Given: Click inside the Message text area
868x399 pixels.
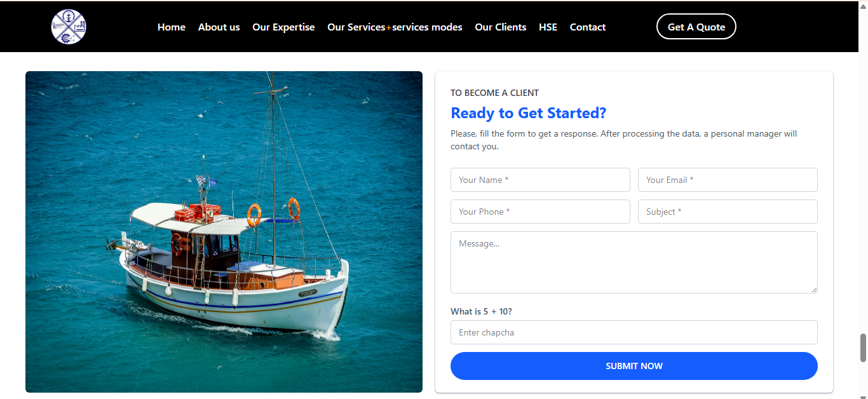Looking at the screenshot, I should coord(634,262).
